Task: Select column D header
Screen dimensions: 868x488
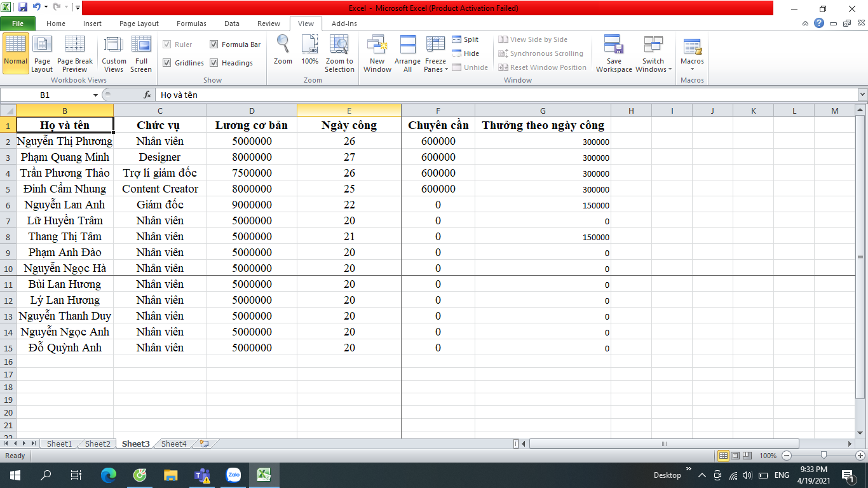Action: pos(252,111)
